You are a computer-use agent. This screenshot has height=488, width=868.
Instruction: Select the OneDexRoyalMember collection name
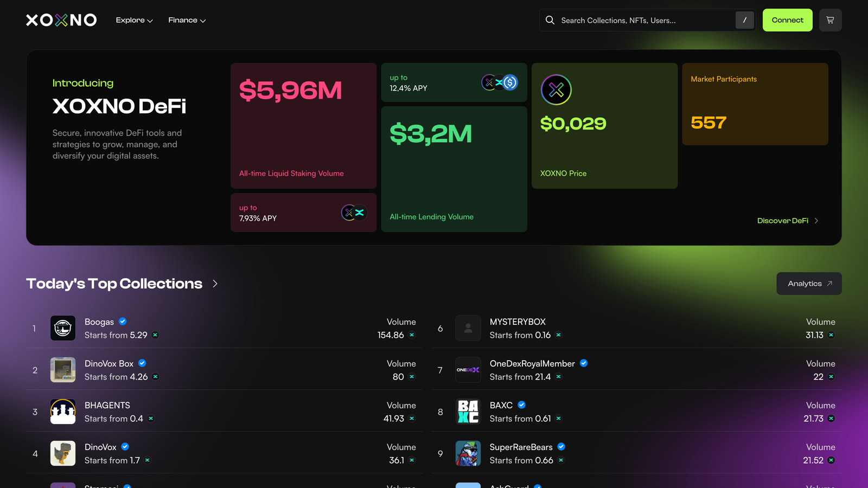coord(532,363)
